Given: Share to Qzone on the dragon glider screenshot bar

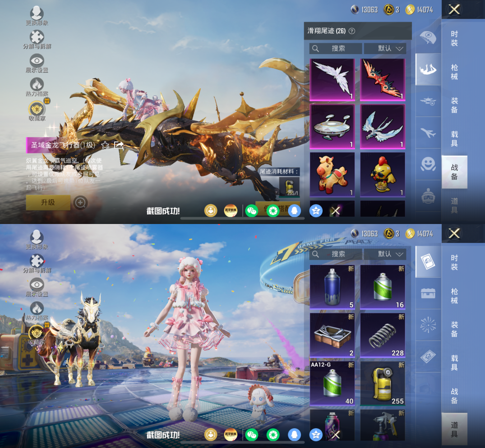Looking at the screenshot, I should (x=316, y=211).
